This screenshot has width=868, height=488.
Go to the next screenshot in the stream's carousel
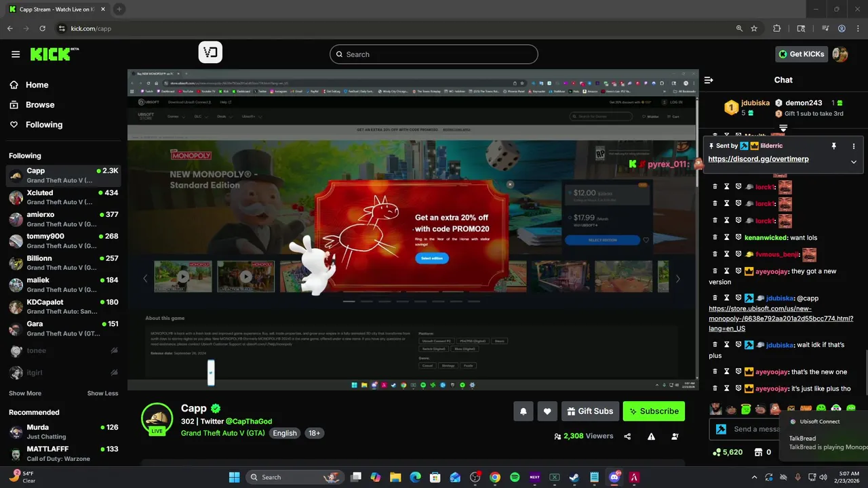click(x=677, y=279)
